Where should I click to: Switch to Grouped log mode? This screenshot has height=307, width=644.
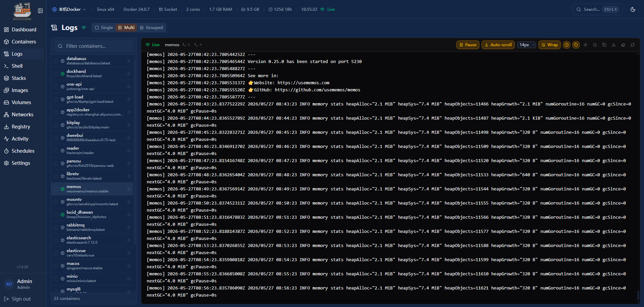151,28
